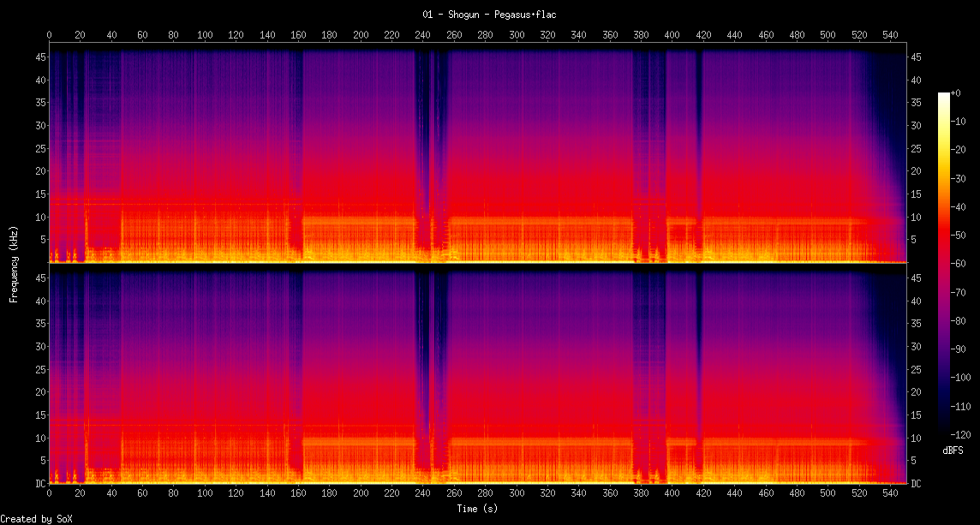Select the 540 tick on the bottom time axis

click(890, 494)
